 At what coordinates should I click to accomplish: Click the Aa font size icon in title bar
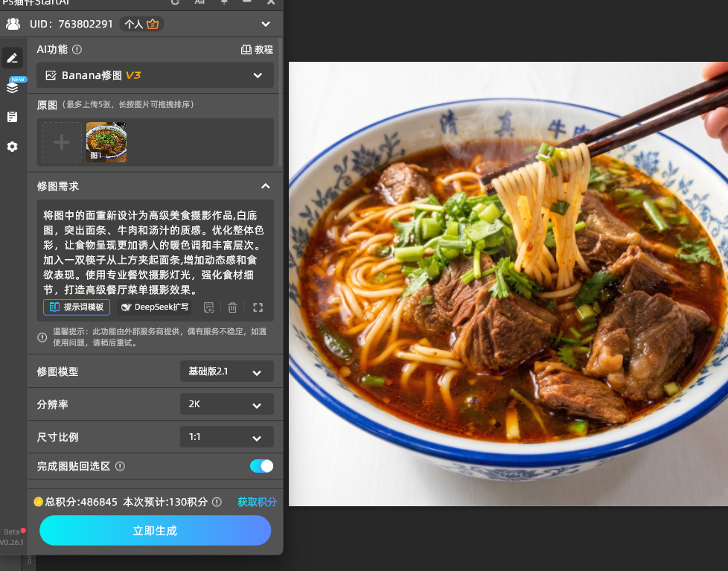199,2
